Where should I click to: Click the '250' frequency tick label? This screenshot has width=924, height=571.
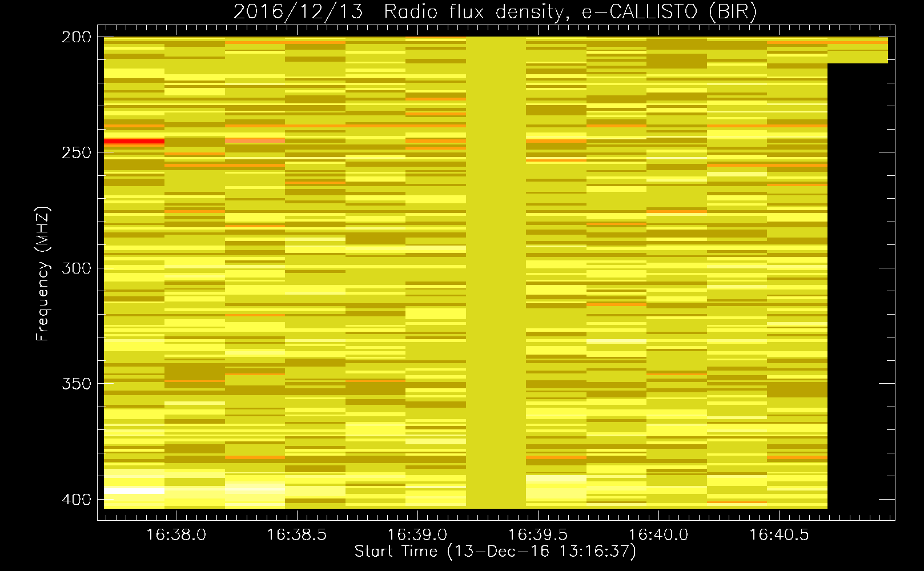pos(77,152)
